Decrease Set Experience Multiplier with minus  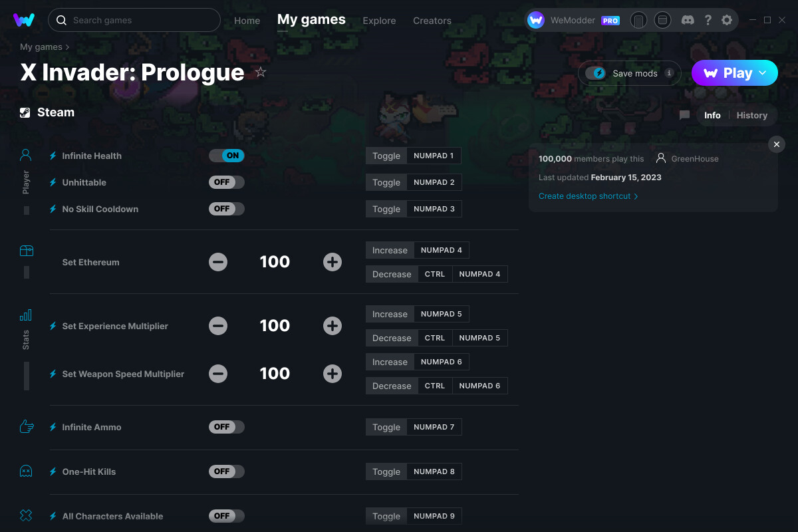coord(218,326)
